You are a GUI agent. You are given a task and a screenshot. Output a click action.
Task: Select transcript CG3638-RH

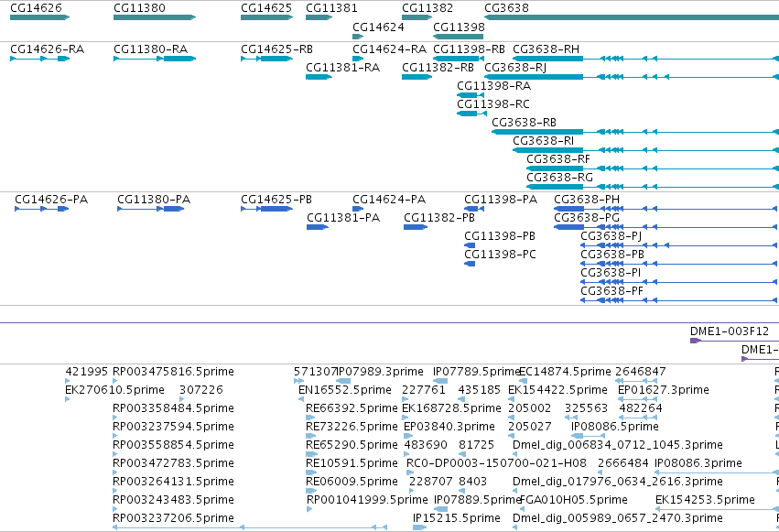coord(646,59)
